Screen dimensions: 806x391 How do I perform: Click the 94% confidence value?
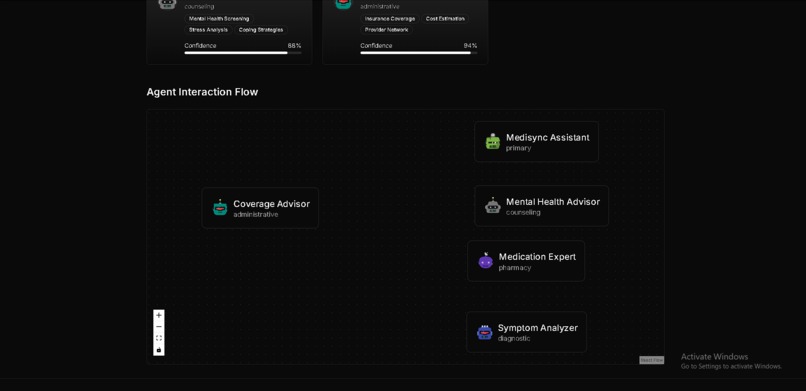point(470,46)
